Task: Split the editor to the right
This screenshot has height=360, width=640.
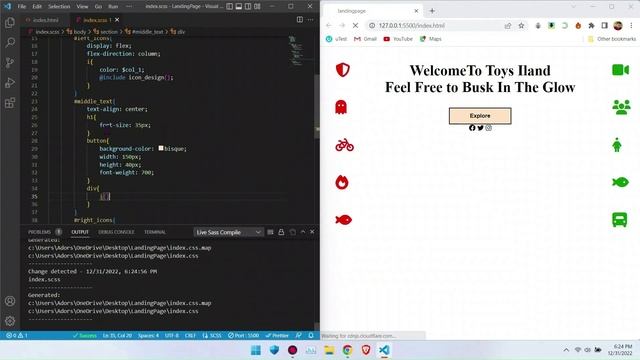Action: coord(300,20)
